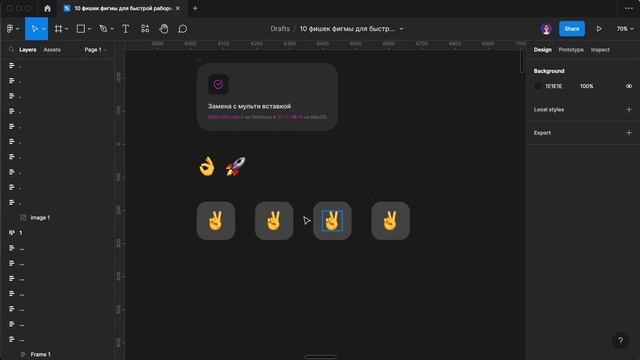Open the Help question mark button
640x360 pixels.
pos(620,340)
